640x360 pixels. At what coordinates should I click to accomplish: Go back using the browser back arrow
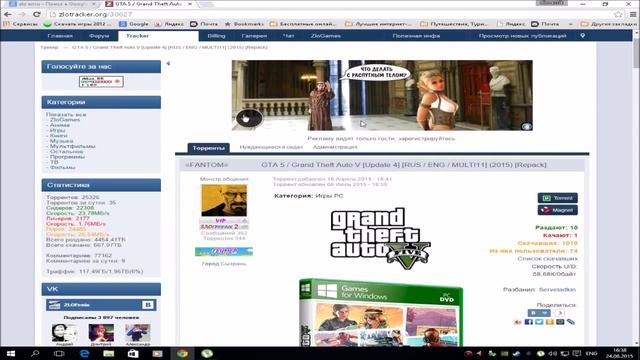8,14
